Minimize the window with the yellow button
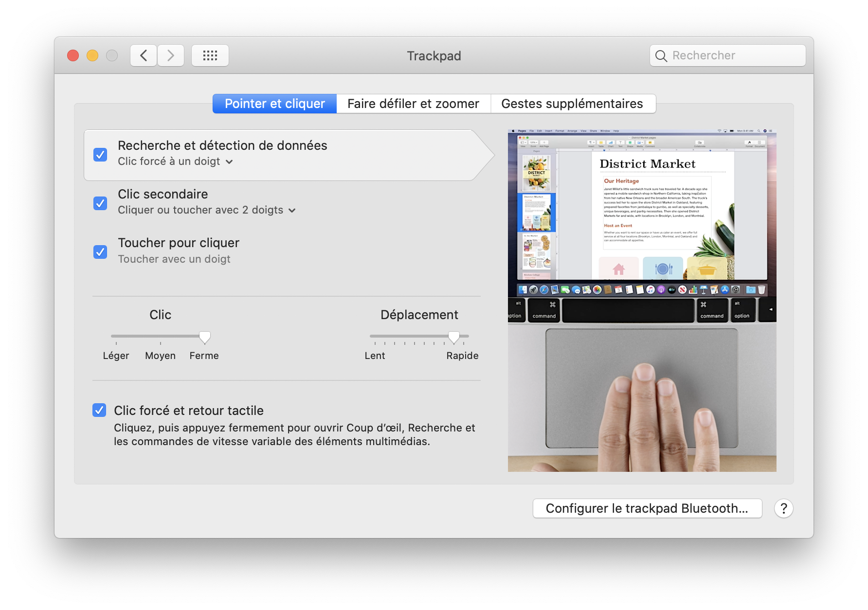 click(x=92, y=55)
